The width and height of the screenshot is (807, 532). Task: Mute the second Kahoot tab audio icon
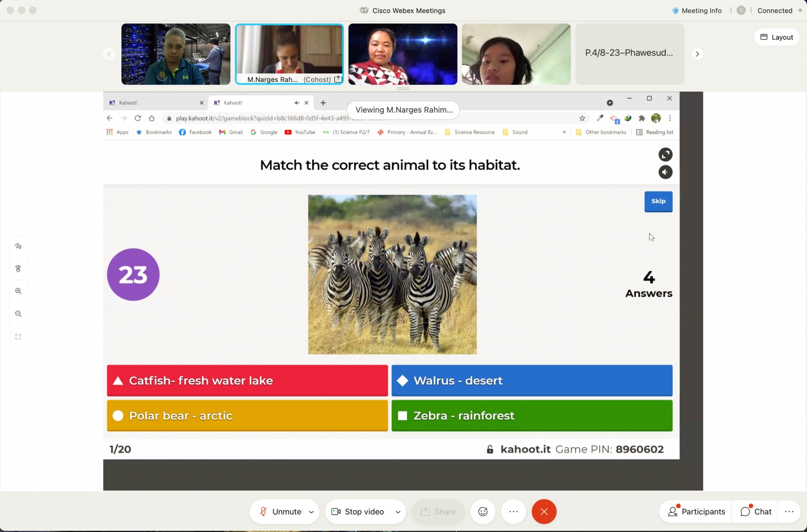pos(296,103)
